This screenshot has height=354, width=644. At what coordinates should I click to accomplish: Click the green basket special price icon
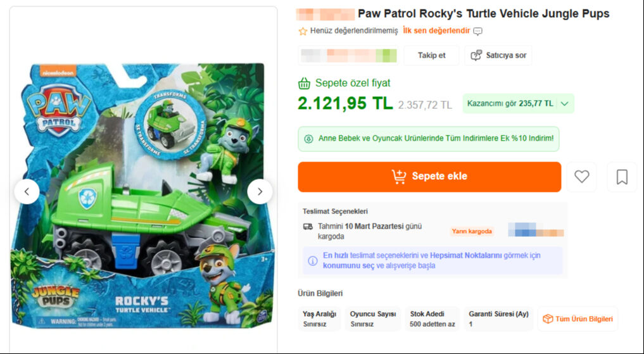click(305, 83)
